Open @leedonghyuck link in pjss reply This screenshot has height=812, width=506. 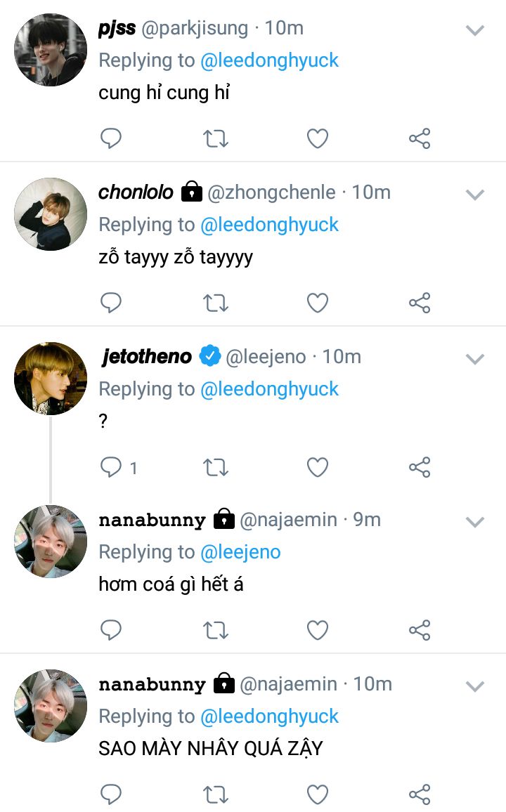pos(269,60)
